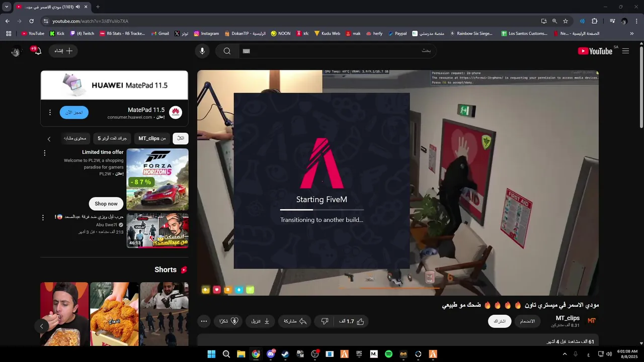The height and width of the screenshot is (362, 644).
Task: Open the Paypal bookmark
Action: (x=397, y=34)
